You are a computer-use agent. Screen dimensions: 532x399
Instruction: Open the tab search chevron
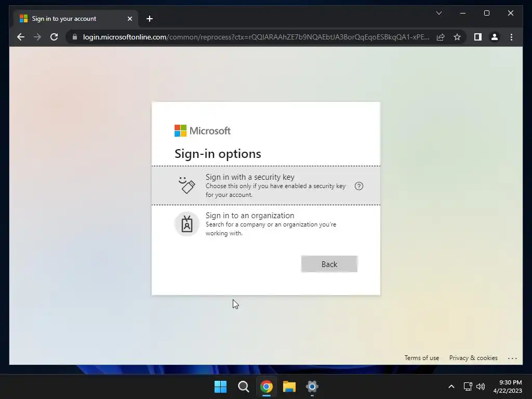click(438, 13)
